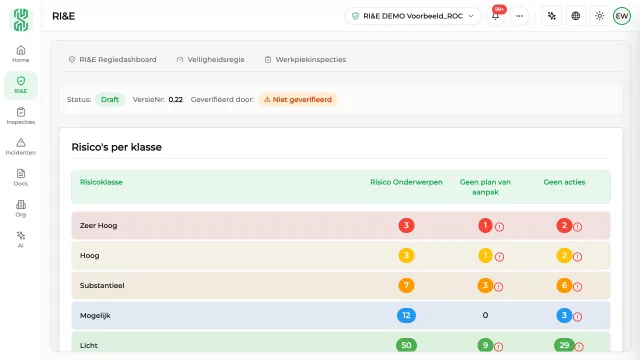Viewport: 640px width, 360px height.
Task: Click warning icon beside Mogelijk geen acties
Action: (577, 317)
